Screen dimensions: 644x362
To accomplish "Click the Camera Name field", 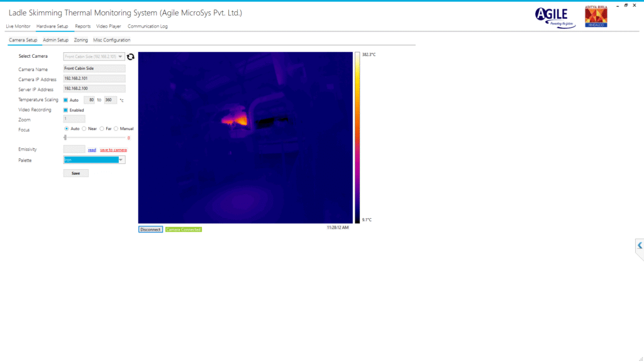I will click(x=94, y=69).
